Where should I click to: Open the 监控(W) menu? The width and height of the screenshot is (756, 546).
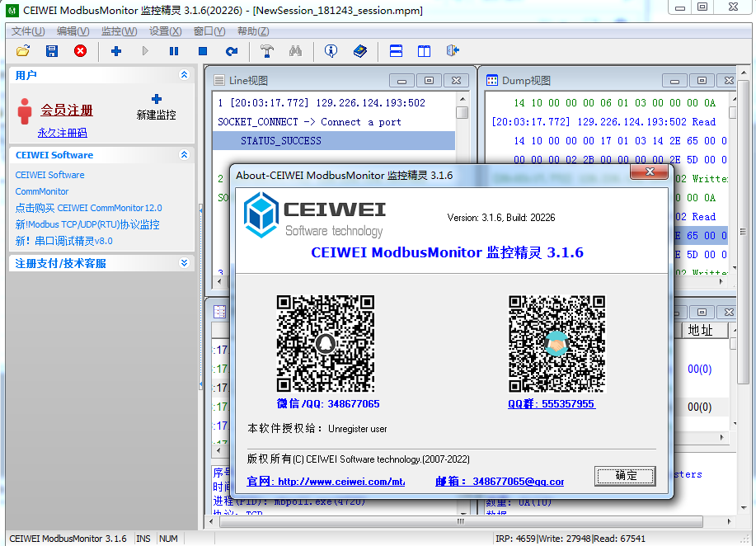(x=119, y=31)
